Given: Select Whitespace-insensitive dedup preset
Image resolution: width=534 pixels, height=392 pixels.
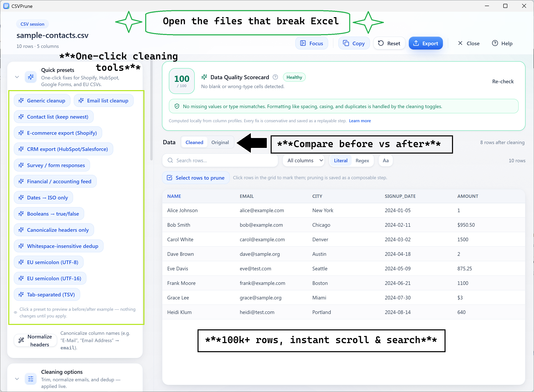Looking at the screenshot, I should pos(59,246).
